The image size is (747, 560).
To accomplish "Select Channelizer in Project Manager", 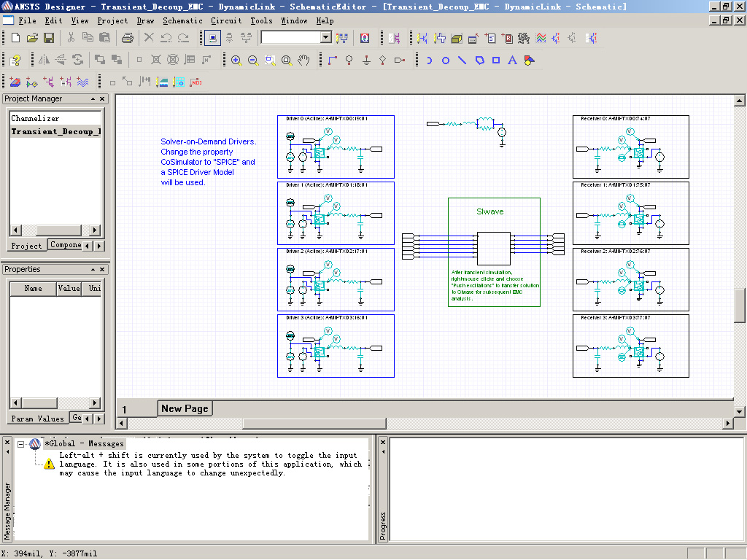I will 35,118.
